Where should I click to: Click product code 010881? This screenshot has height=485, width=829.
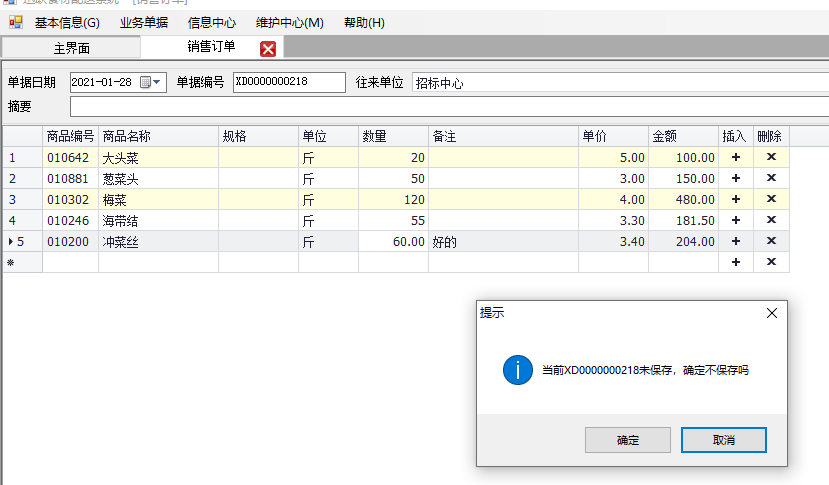point(70,178)
